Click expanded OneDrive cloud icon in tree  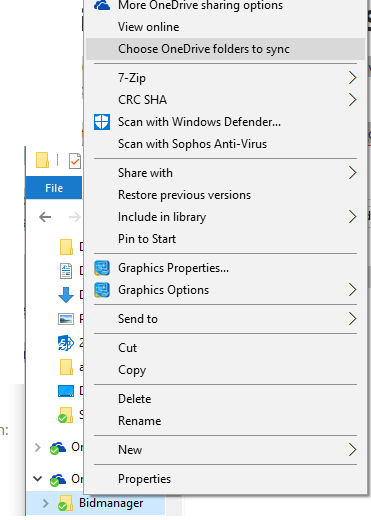[58, 480]
